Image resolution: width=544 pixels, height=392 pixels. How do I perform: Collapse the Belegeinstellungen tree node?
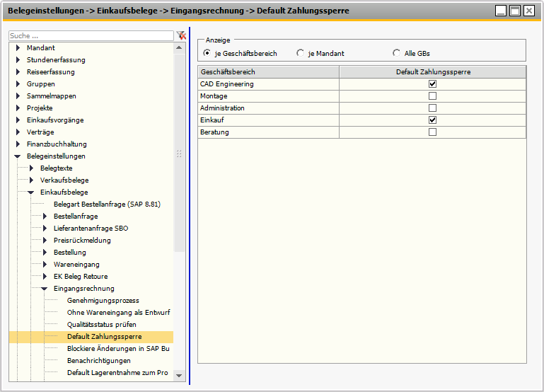pyautogui.click(x=18, y=156)
